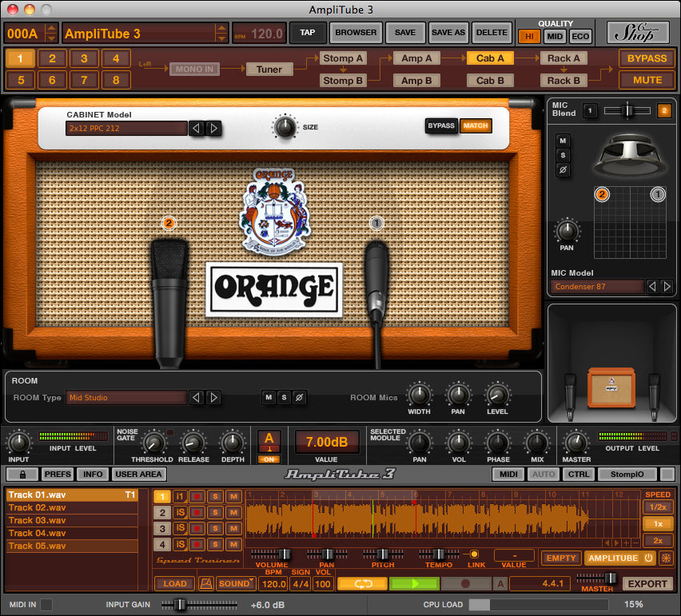Click the power icon next to AMPLITUBE
The height and width of the screenshot is (616, 681).
pos(647,558)
